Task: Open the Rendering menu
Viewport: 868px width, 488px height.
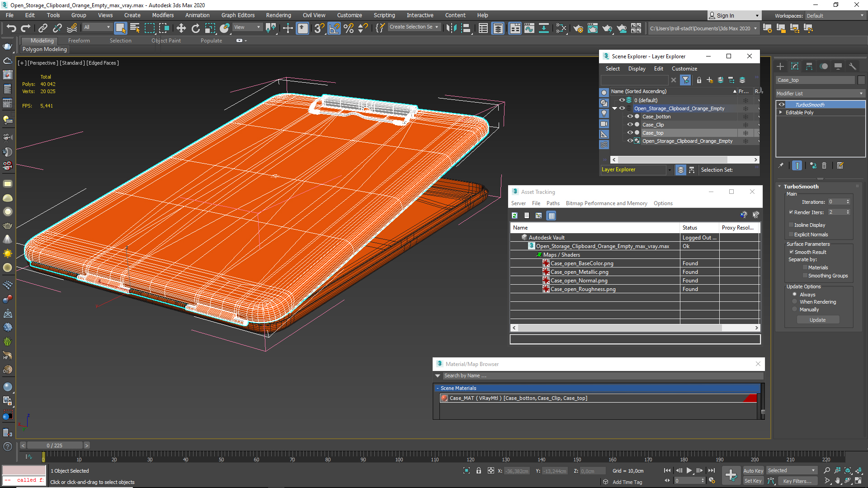Action: [278, 15]
